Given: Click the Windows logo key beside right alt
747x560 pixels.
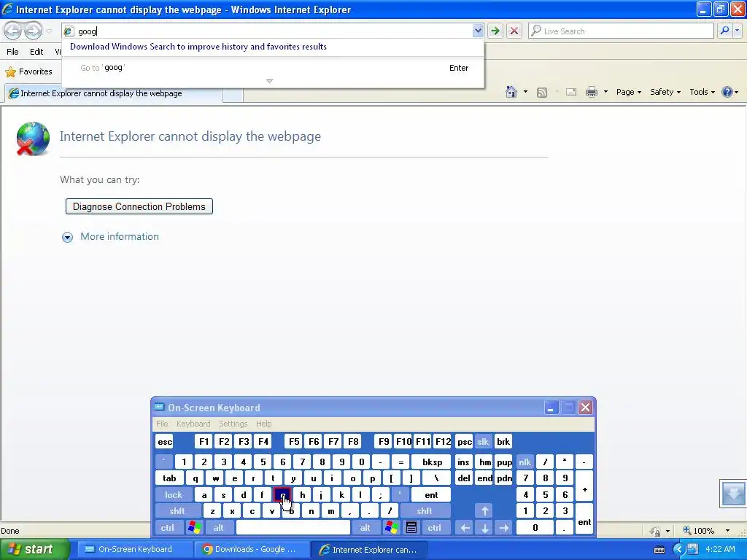Looking at the screenshot, I should pyautogui.click(x=392, y=528).
